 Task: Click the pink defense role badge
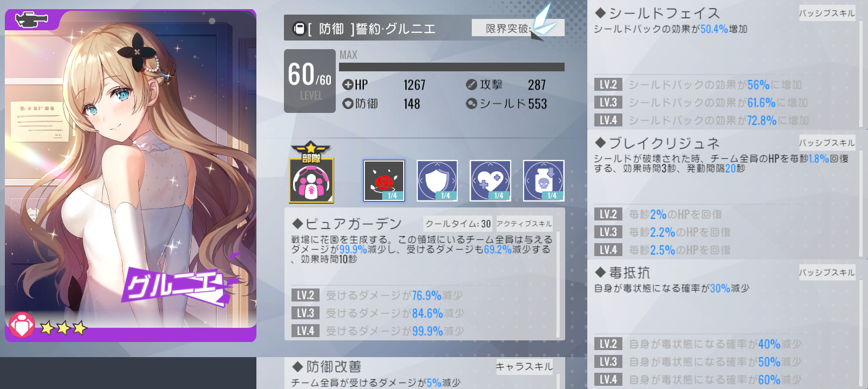pos(22,326)
